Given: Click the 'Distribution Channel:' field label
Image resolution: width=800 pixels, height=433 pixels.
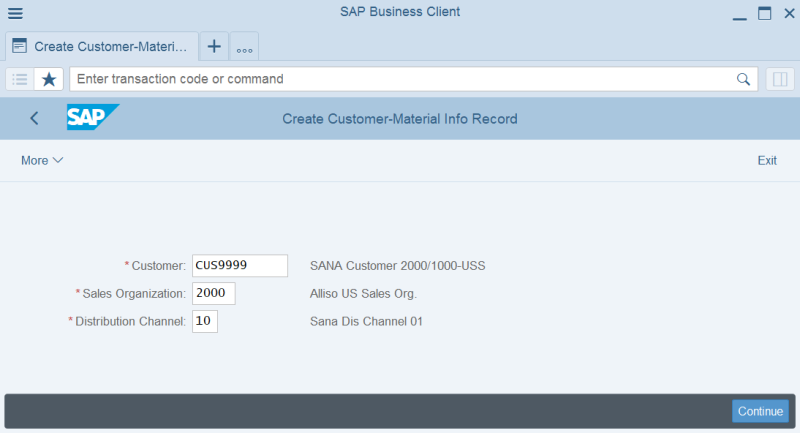Looking at the screenshot, I should [x=130, y=321].
